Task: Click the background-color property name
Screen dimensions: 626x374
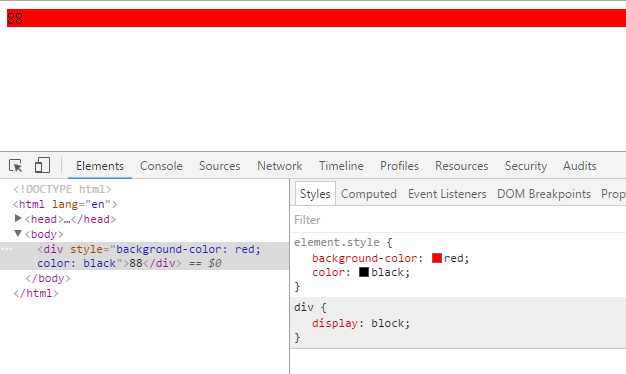Action: pyautogui.click(x=365, y=258)
